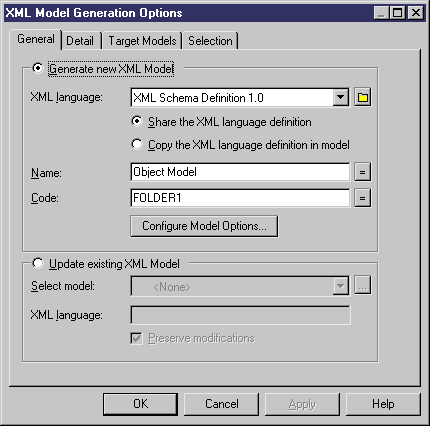This screenshot has width=430, height=426.
Task: Click the equals button next to Name field
Action: [x=362, y=172]
